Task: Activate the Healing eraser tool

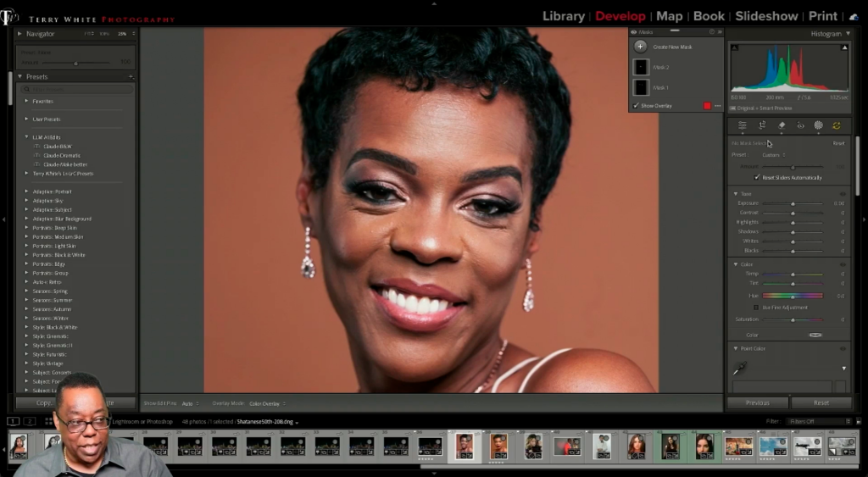Action: (x=782, y=125)
